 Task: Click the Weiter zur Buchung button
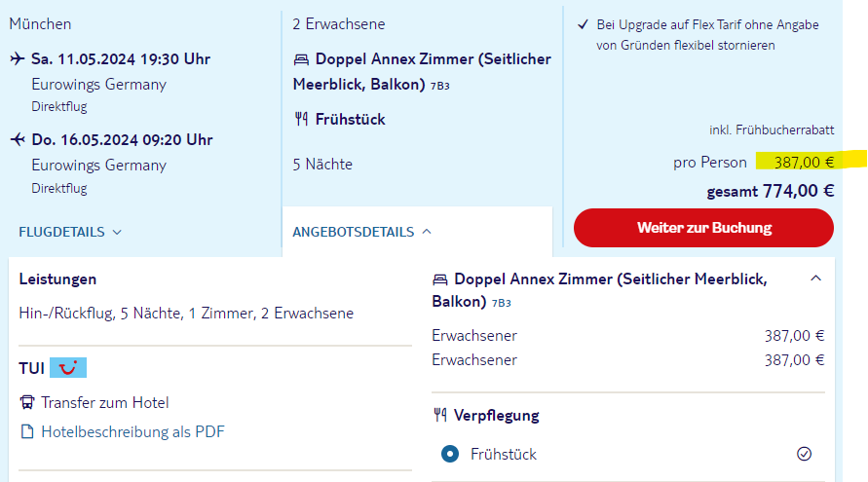(703, 228)
